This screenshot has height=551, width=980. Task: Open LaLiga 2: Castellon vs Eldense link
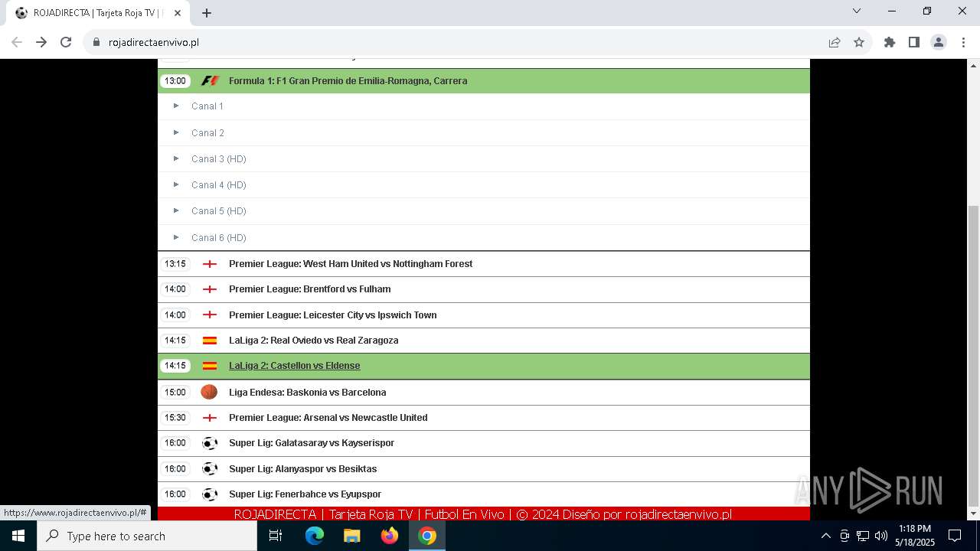click(x=295, y=366)
